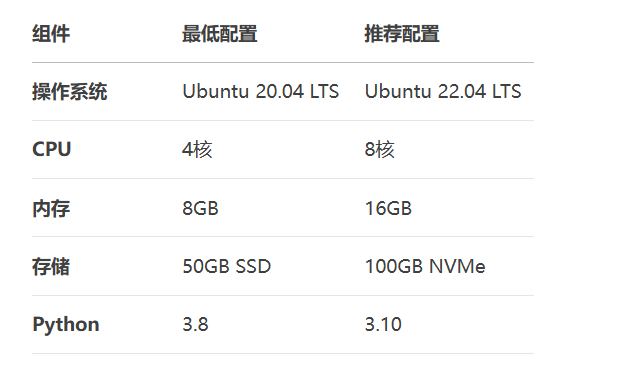The image size is (619, 369).
Task: Click the 4核 minimum CPU cell
Action: (197, 150)
